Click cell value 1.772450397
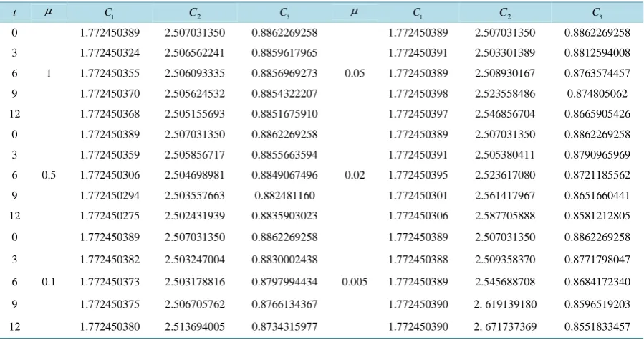Viewport: 644px width, 340px height. click(418, 114)
